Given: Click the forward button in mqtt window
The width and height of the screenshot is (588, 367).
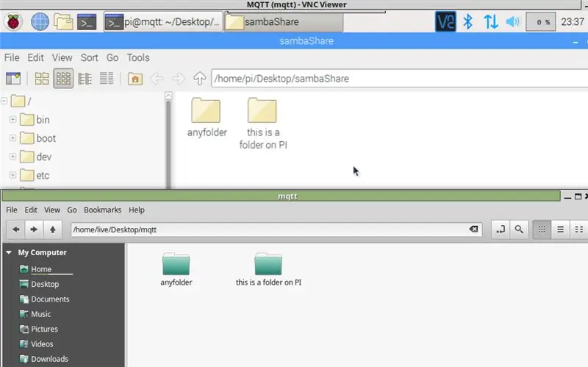Looking at the screenshot, I should 34,229.
